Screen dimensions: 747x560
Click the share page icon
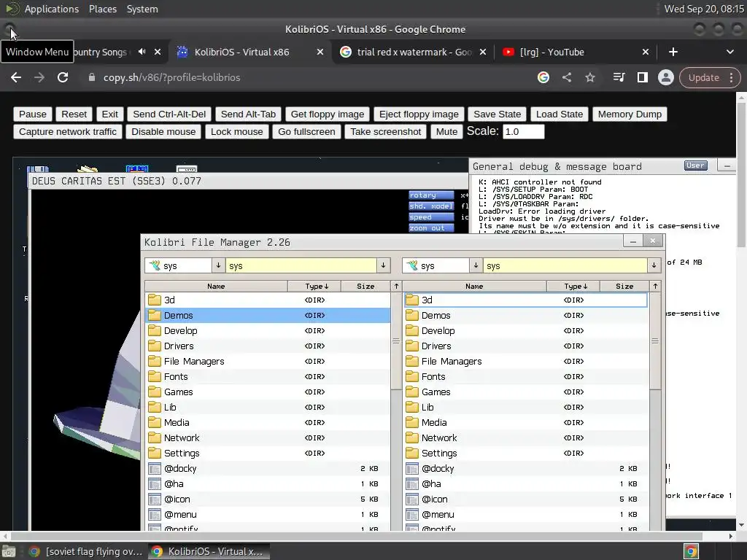566,77
